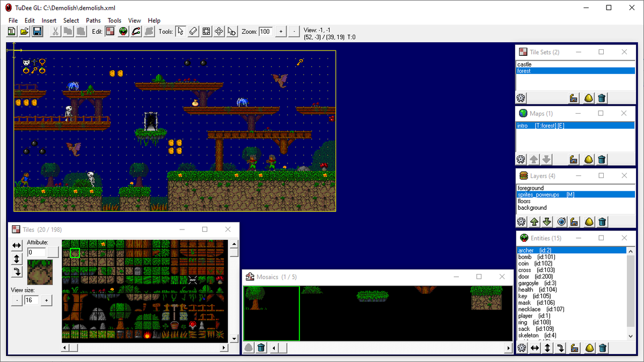Click the Tile Sets lock icon
This screenshot has width=644, height=362.
tap(574, 98)
